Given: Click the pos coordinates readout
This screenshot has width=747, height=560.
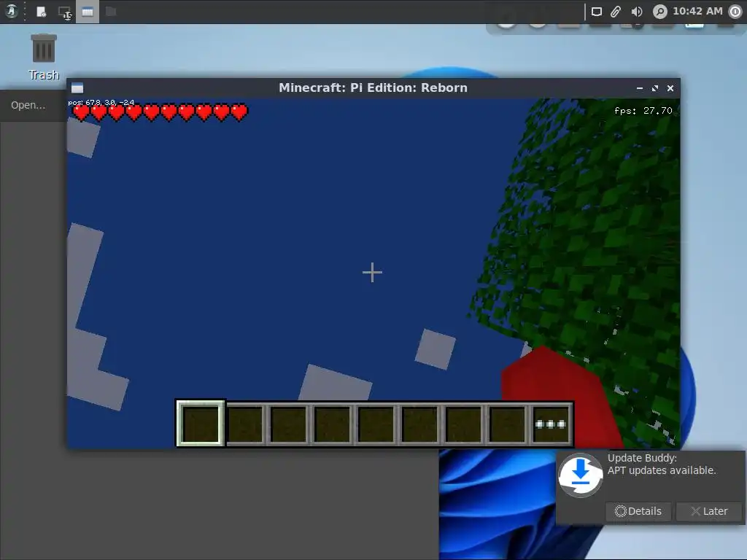Looking at the screenshot, I should pyautogui.click(x=101, y=102).
